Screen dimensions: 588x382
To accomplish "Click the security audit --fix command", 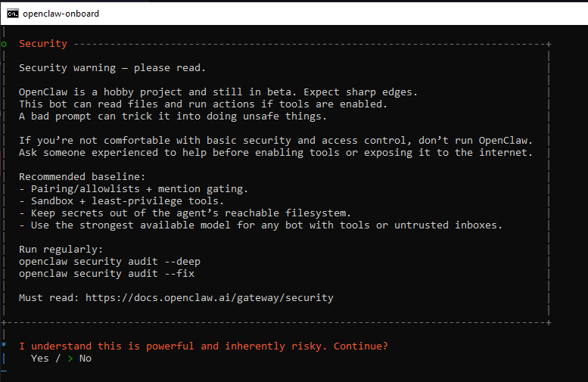I will click(107, 273).
